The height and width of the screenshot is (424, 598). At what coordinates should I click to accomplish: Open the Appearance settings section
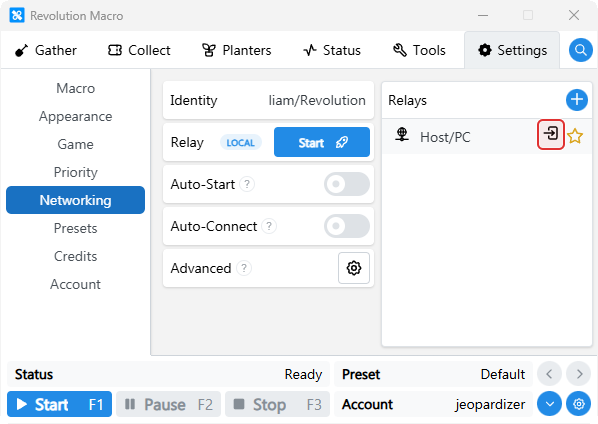coord(76,116)
